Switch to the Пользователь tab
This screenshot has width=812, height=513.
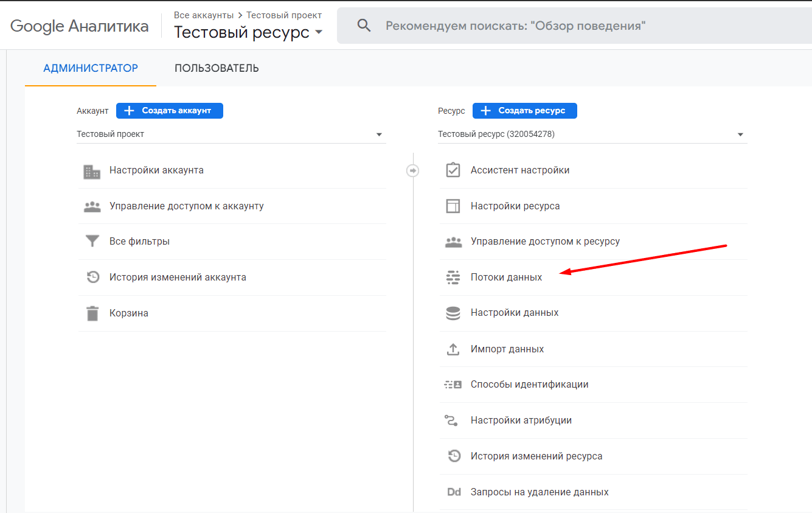coord(217,68)
